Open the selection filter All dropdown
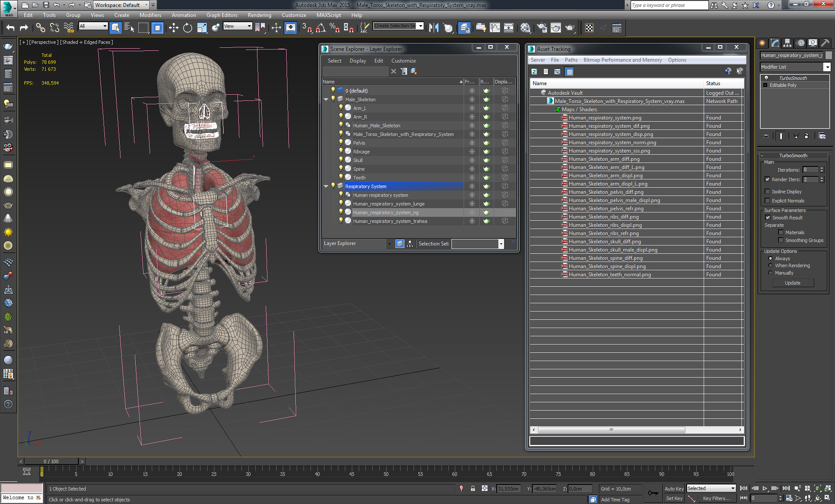The width and height of the screenshot is (835, 504). click(x=105, y=26)
